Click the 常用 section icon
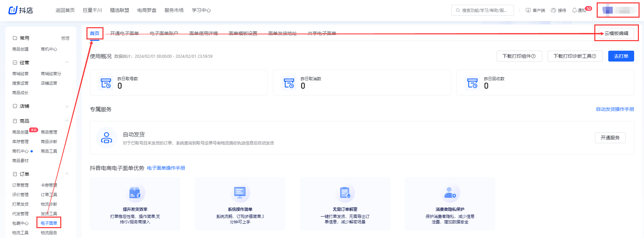The width and height of the screenshot is (644, 238). pos(15,38)
